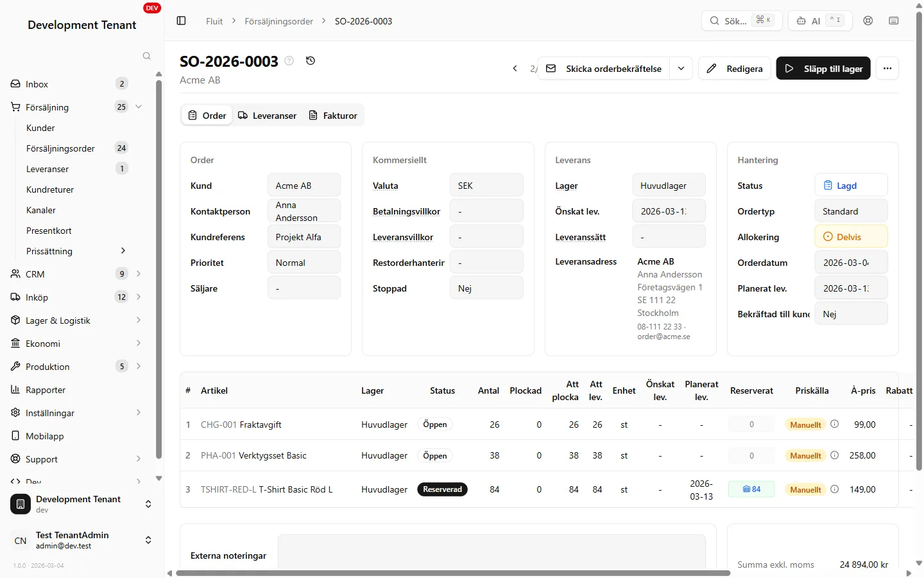
Task: Click Development Tenant building icon
Action: click(x=21, y=504)
